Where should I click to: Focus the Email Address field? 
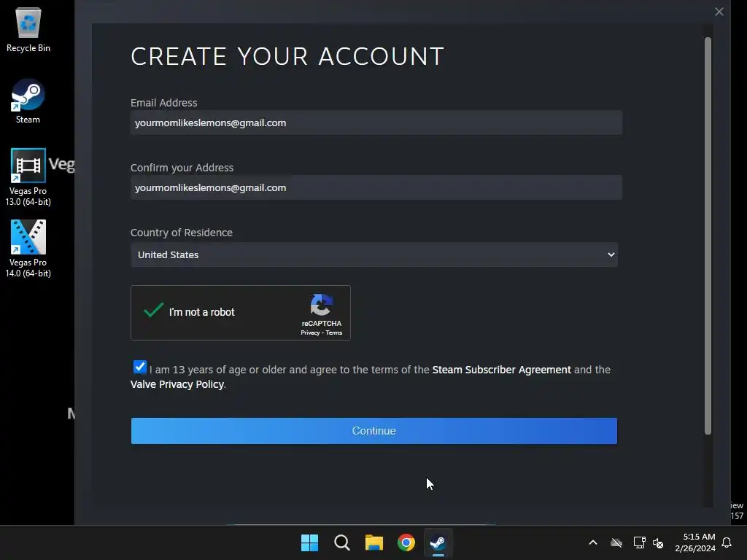coord(376,122)
